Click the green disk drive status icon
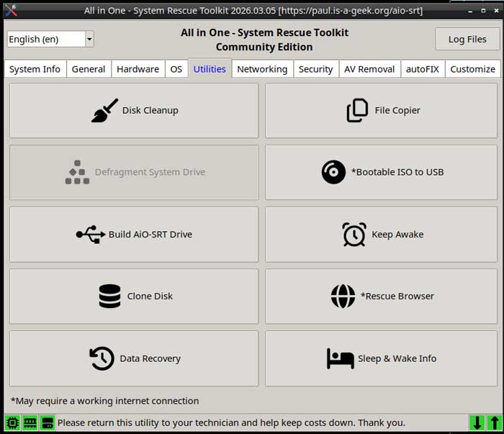This screenshot has height=434, width=504. point(47,423)
